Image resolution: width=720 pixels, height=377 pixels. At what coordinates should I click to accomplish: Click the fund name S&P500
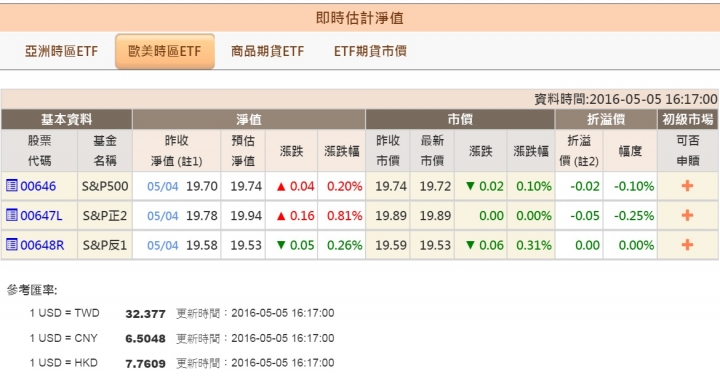click(105, 186)
